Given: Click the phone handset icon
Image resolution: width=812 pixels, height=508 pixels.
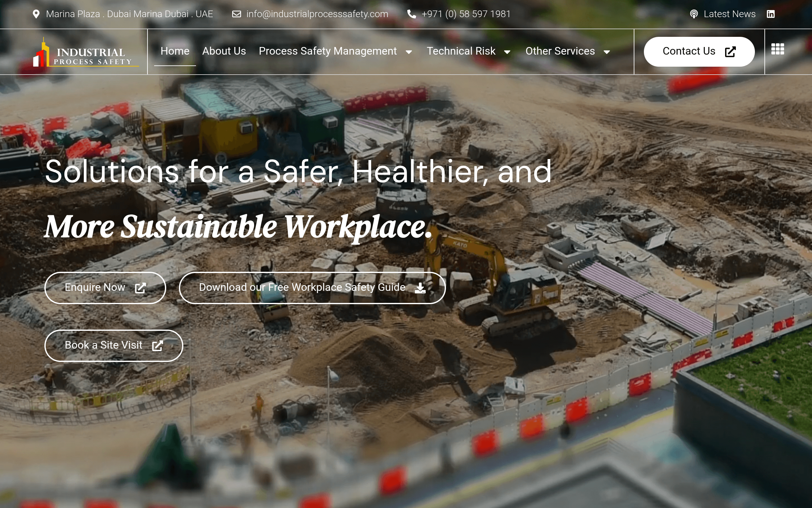Looking at the screenshot, I should coord(411,14).
